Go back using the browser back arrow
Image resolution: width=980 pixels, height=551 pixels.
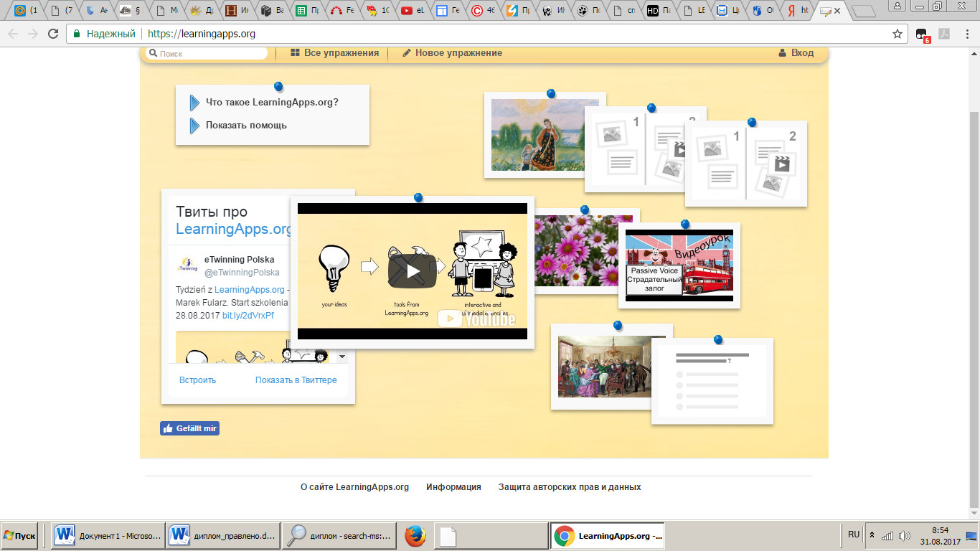click(x=12, y=34)
